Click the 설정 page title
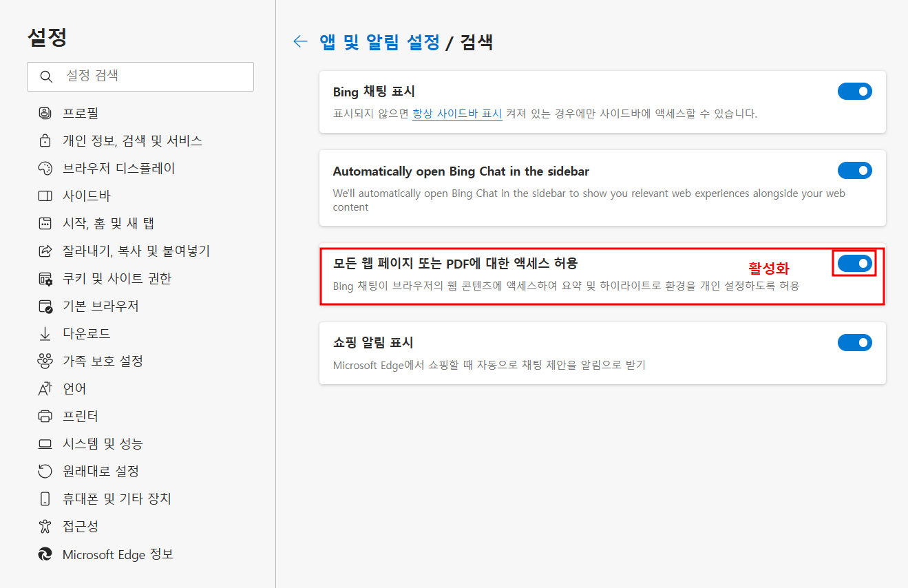 (x=47, y=37)
